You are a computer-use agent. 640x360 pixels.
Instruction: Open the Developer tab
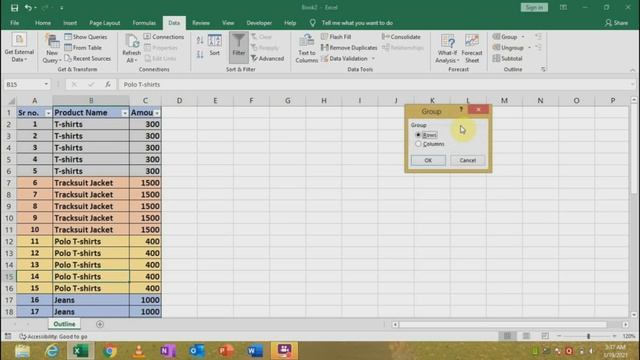pyautogui.click(x=259, y=23)
